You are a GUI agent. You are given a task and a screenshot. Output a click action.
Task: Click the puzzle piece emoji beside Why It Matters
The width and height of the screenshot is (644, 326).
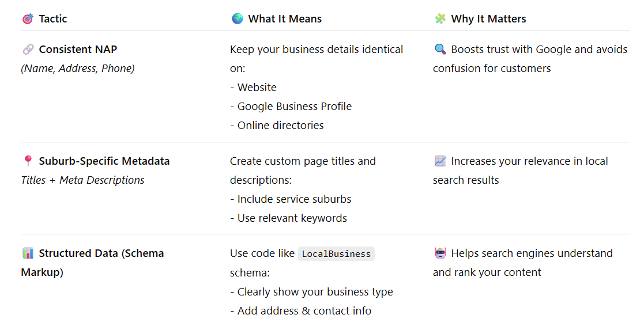440,19
